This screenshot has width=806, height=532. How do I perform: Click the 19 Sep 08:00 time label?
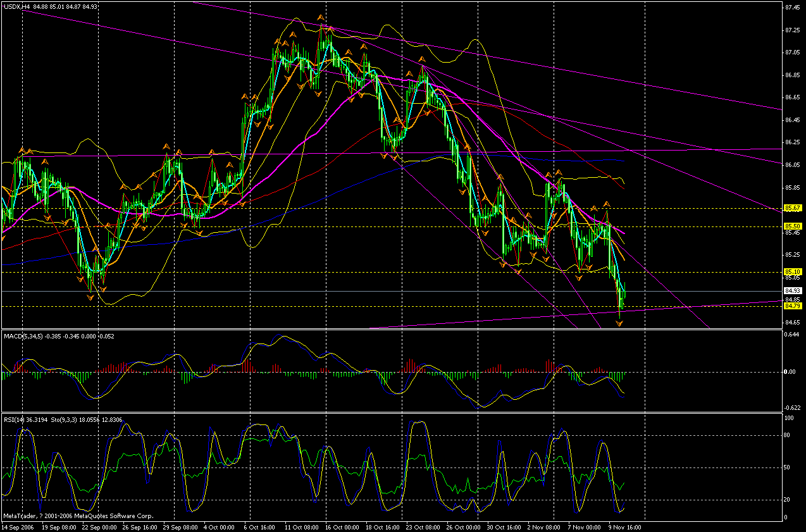coord(59,526)
